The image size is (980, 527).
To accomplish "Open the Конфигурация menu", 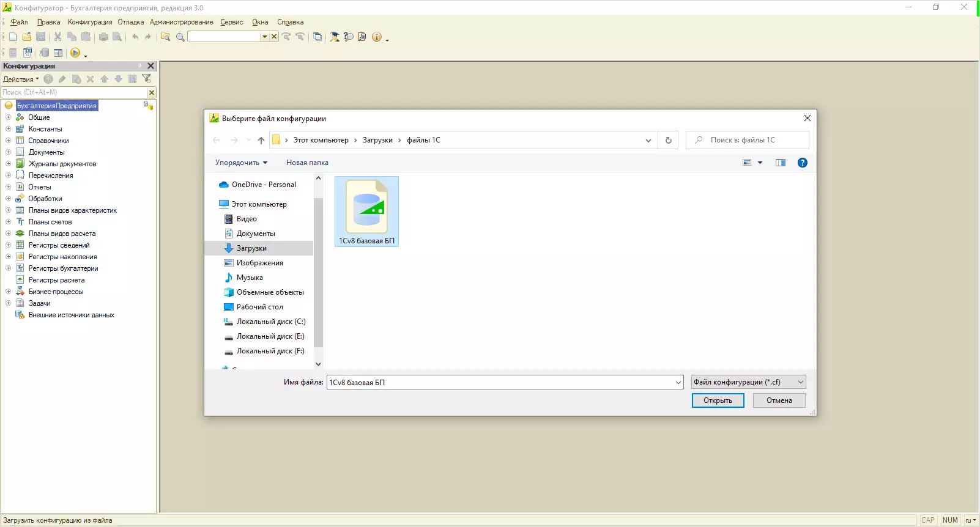I will (90, 22).
